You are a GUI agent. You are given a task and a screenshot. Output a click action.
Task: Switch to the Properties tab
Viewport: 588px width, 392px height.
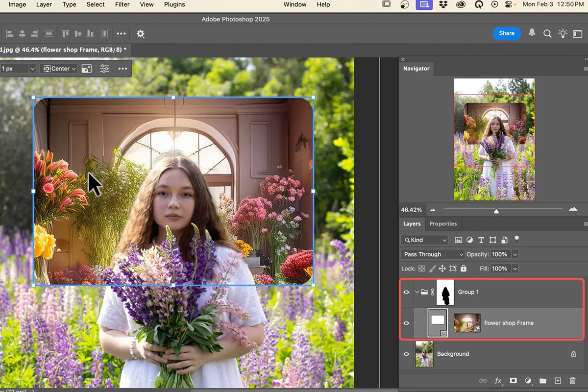(443, 224)
